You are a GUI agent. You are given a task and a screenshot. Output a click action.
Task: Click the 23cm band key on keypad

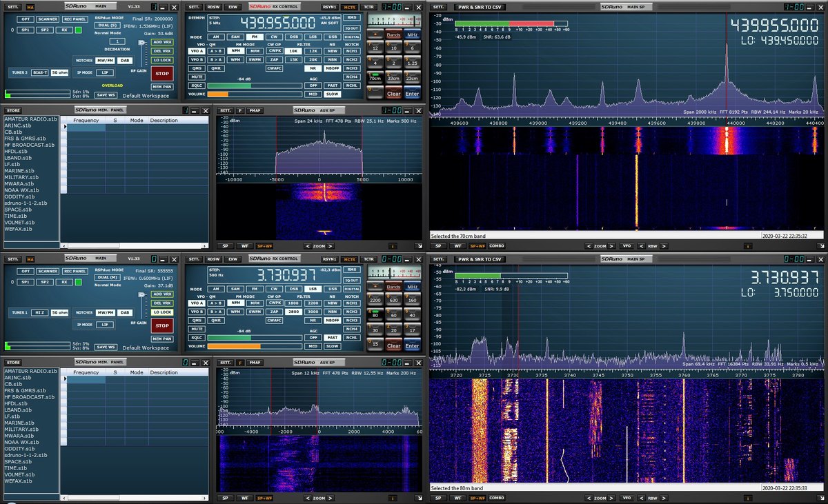click(412, 77)
